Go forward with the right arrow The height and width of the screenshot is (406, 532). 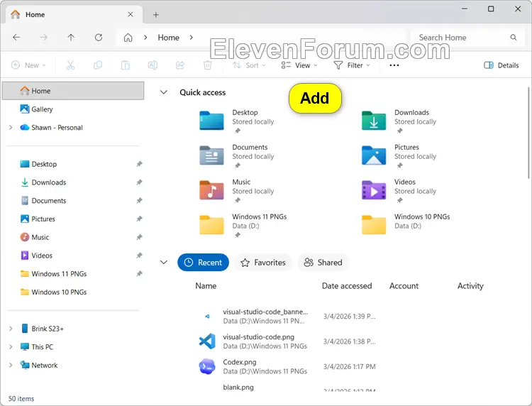click(43, 38)
